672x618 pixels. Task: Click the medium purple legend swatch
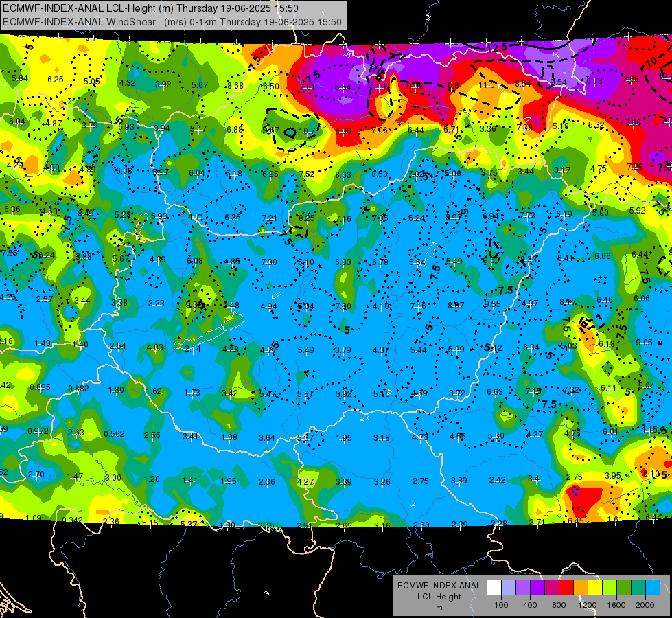tap(523, 588)
